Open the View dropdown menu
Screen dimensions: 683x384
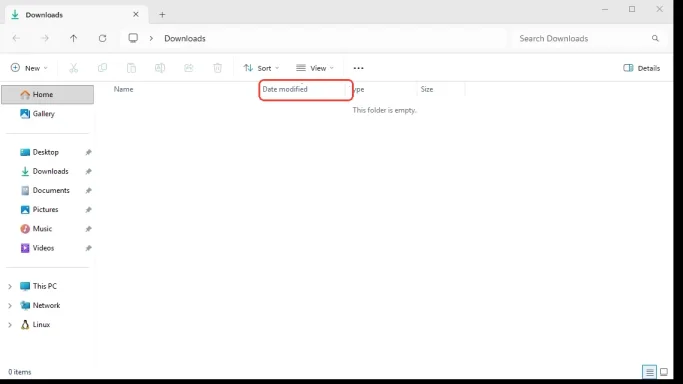[x=315, y=68]
